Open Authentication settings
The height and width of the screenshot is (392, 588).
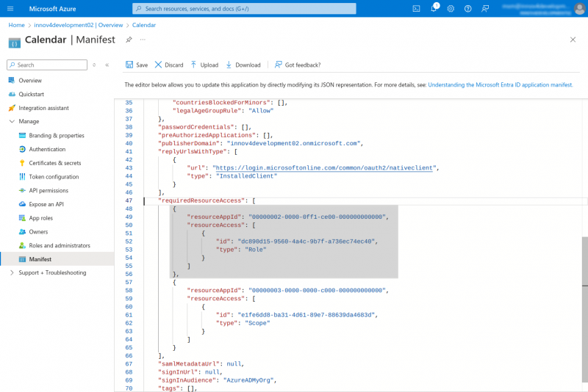(47, 150)
